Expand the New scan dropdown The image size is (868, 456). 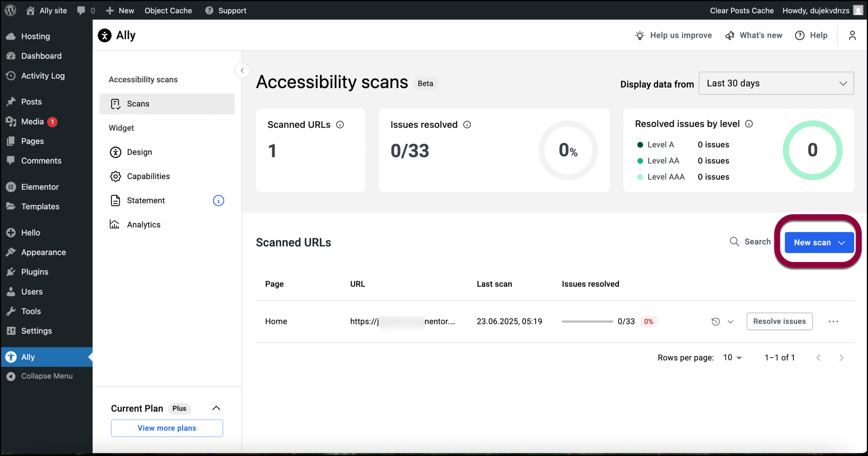tap(842, 243)
